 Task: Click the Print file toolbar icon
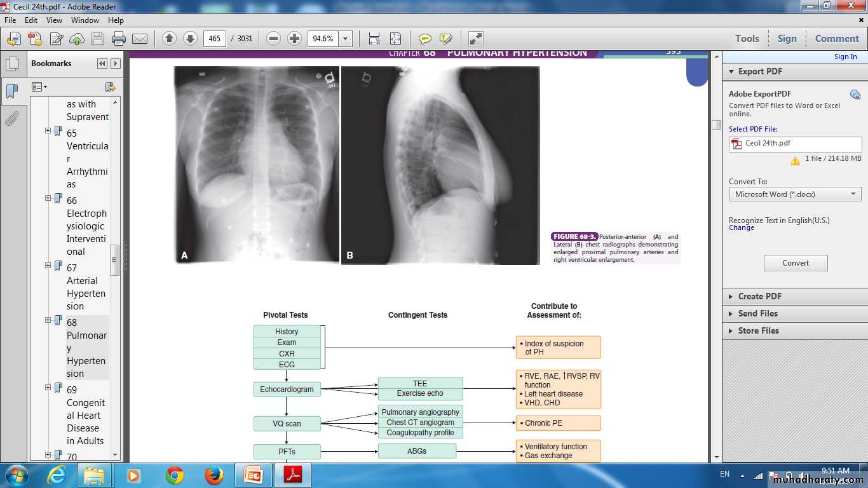pyautogui.click(x=118, y=39)
